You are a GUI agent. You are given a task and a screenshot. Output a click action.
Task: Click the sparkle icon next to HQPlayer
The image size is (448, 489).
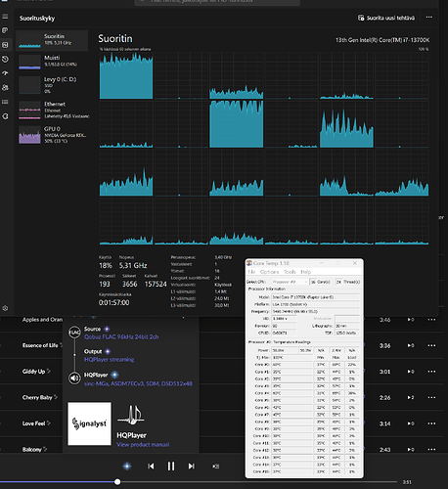click(x=114, y=375)
